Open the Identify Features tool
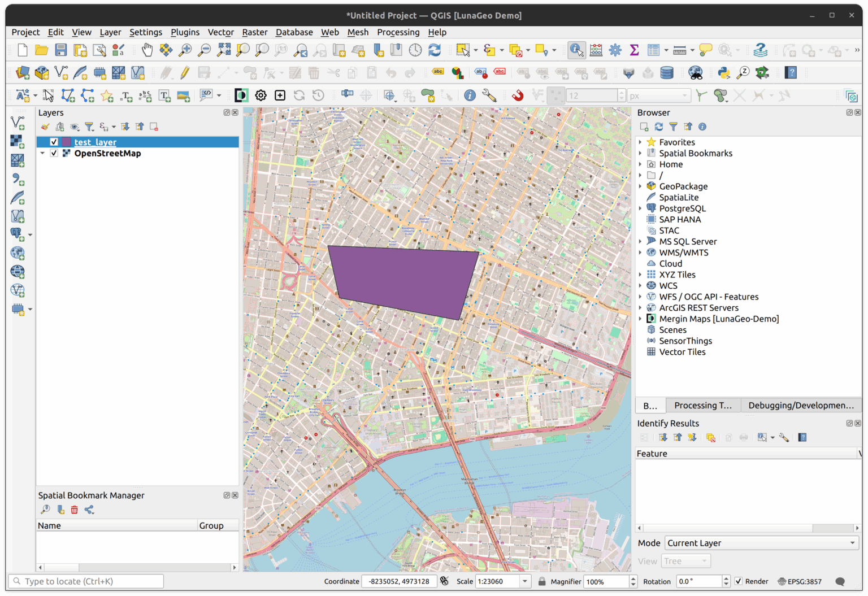Screen dimensions: 868x596 pos(576,50)
